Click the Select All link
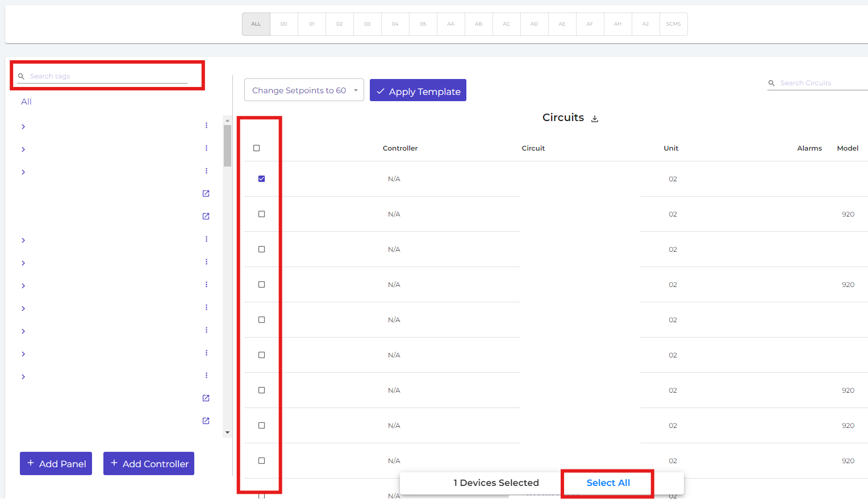This screenshot has width=868, height=499. point(608,483)
